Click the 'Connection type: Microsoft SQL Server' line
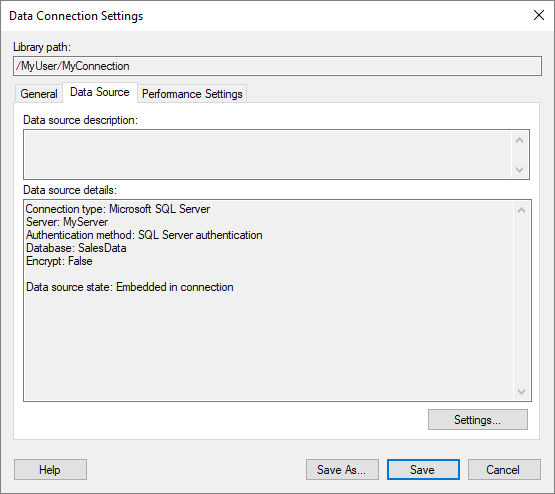 pos(118,209)
